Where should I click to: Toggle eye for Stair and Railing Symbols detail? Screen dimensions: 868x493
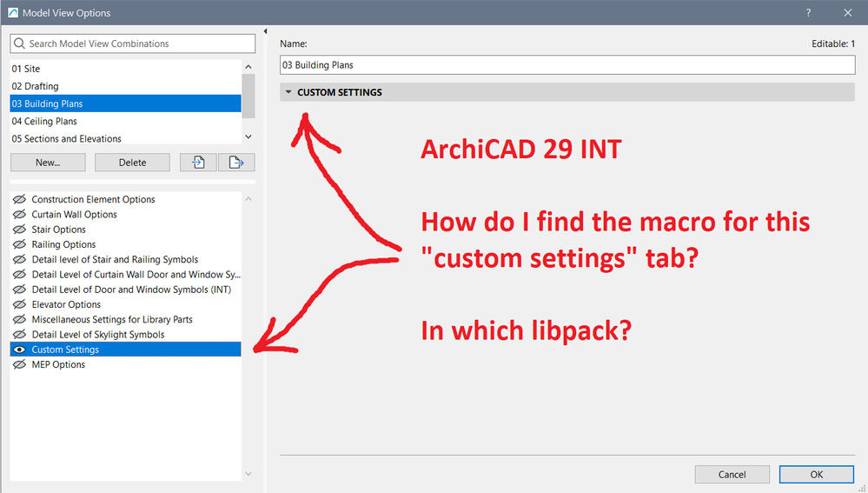(19, 259)
